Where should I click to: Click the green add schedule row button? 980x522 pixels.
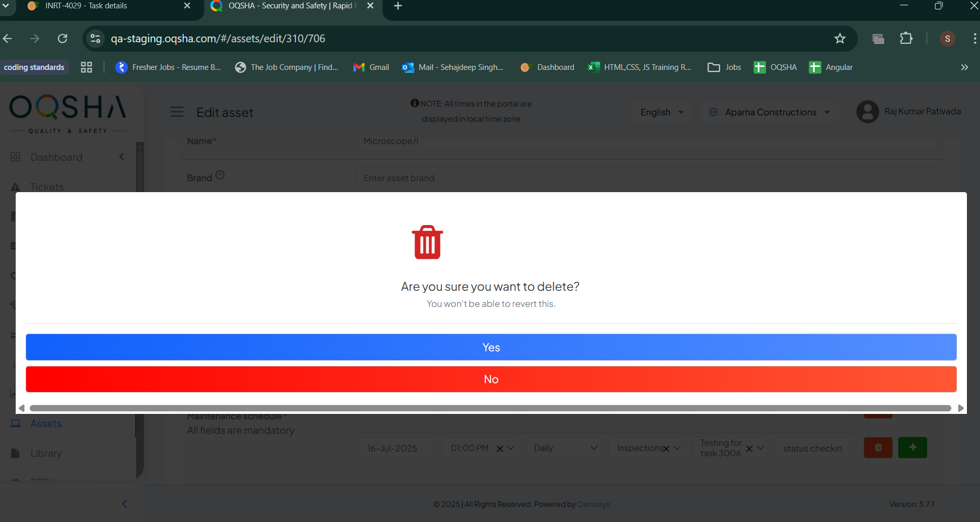point(912,448)
